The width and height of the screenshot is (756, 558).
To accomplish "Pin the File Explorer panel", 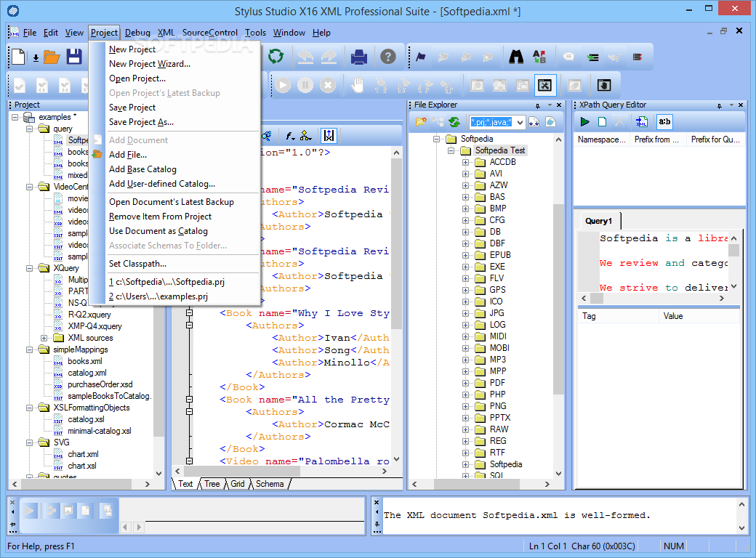I will (538, 105).
